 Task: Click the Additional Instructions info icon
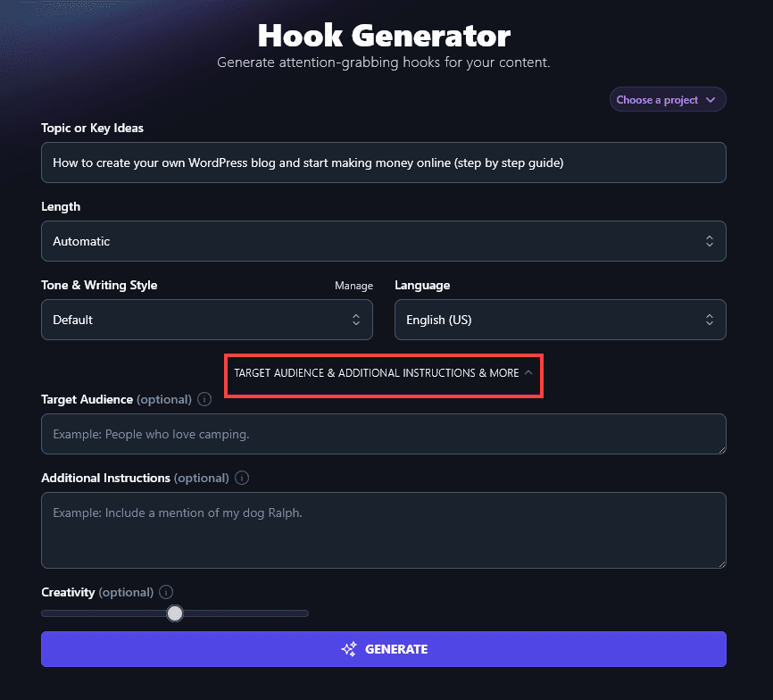coord(241,478)
